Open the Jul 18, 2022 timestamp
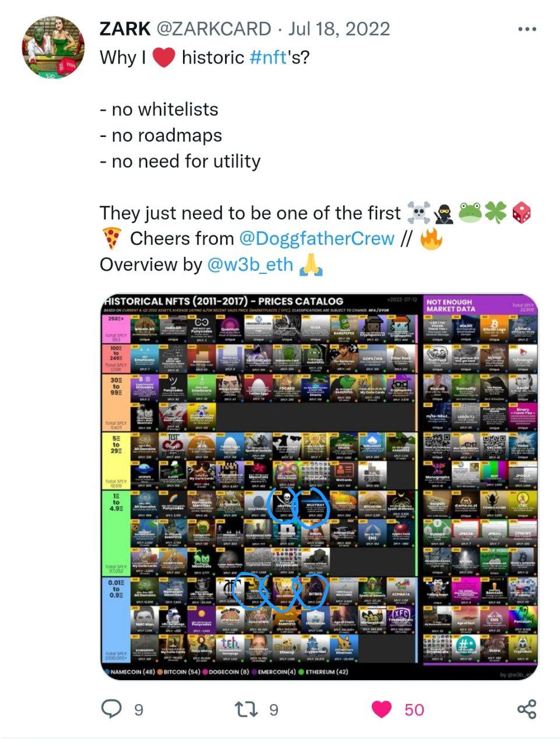Viewport: 560px width, 746px height. [x=340, y=29]
